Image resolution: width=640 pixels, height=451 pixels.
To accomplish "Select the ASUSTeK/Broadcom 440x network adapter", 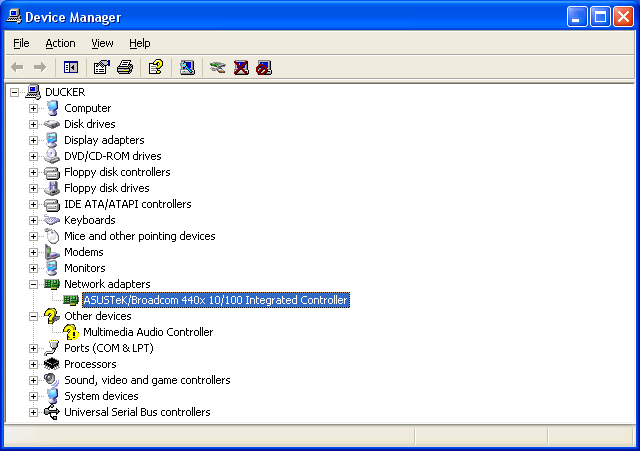I will (215, 300).
